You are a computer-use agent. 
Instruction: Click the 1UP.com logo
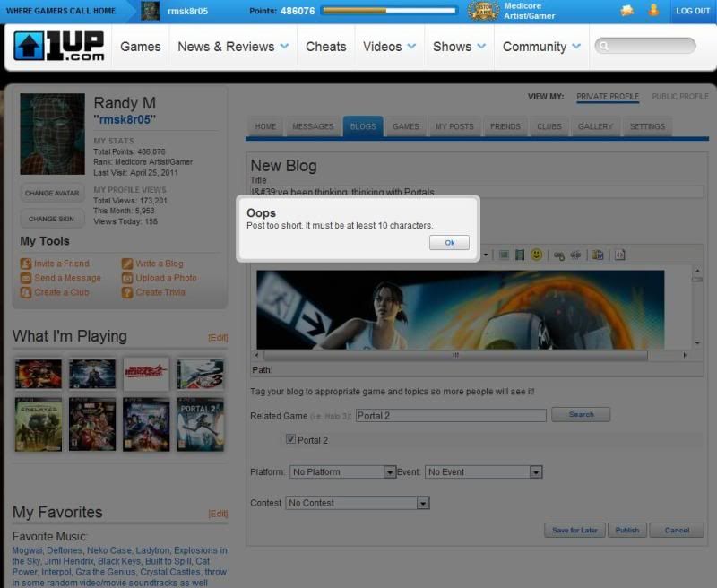pos(59,46)
